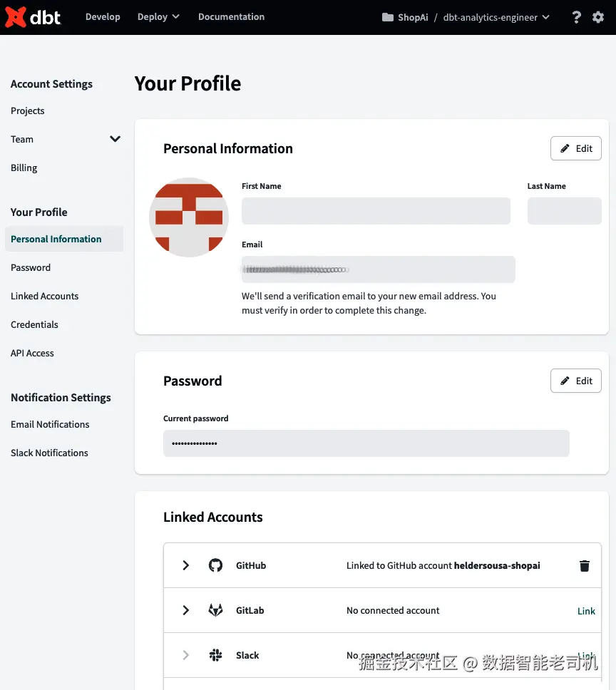The width and height of the screenshot is (616, 690).
Task: Open Credentials in sidebar
Action: (x=34, y=324)
